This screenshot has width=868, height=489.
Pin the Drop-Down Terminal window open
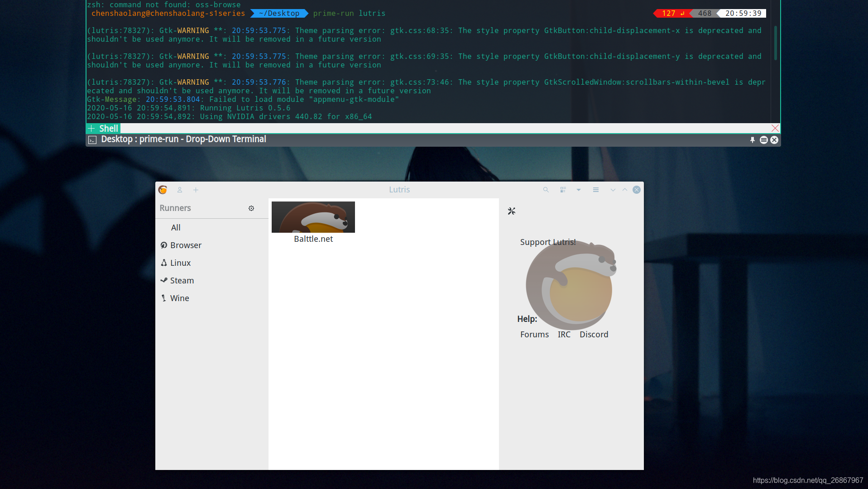[x=753, y=140]
